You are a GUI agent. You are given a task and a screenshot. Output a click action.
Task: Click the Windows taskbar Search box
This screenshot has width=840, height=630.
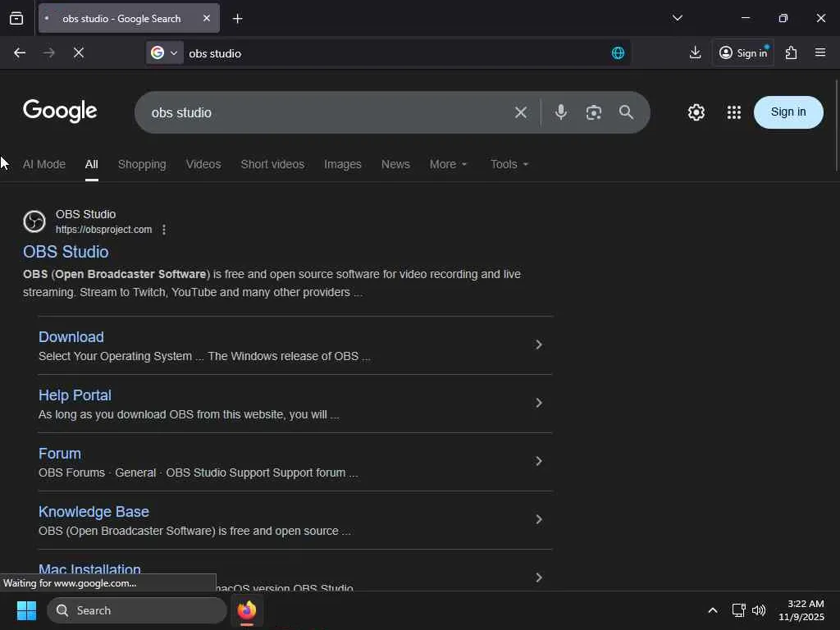pos(137,610)
